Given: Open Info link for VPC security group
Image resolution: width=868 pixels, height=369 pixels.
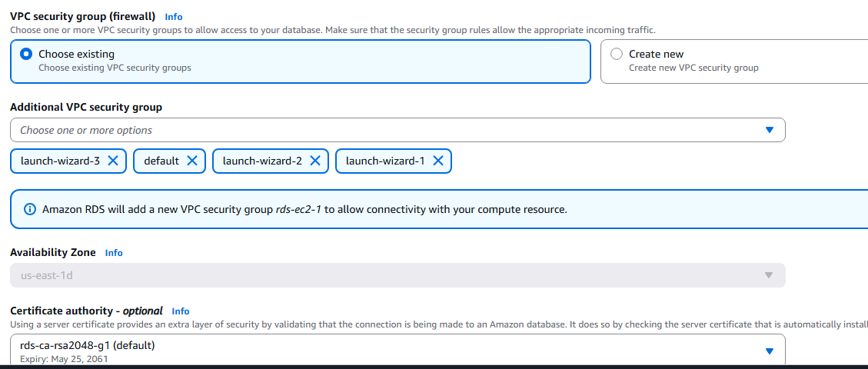Looking at the screenshot, I should pos(173,17).
